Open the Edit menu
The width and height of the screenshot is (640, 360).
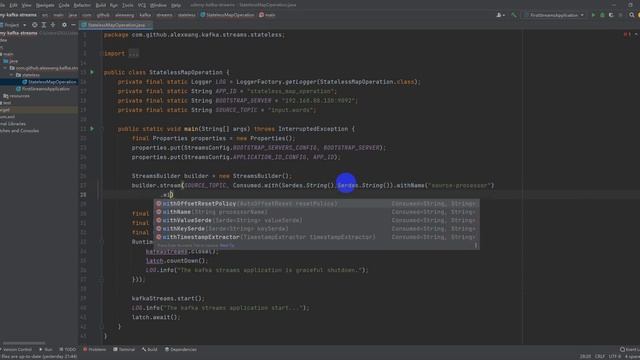pyautogui.click(x=13, y=5)
